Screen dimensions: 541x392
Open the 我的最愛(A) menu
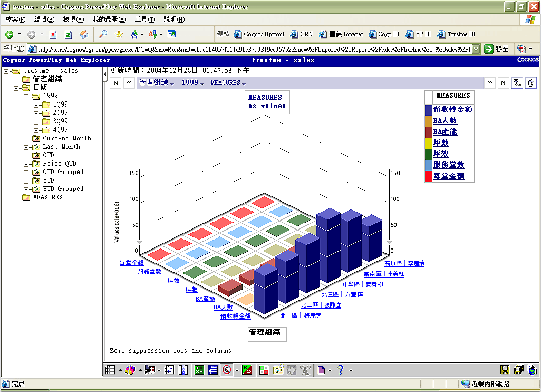[109, 20]
